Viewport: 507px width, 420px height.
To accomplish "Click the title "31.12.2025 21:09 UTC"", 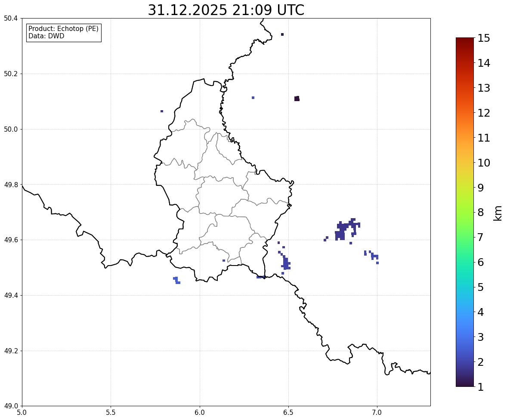I will [x=226, y=10].
